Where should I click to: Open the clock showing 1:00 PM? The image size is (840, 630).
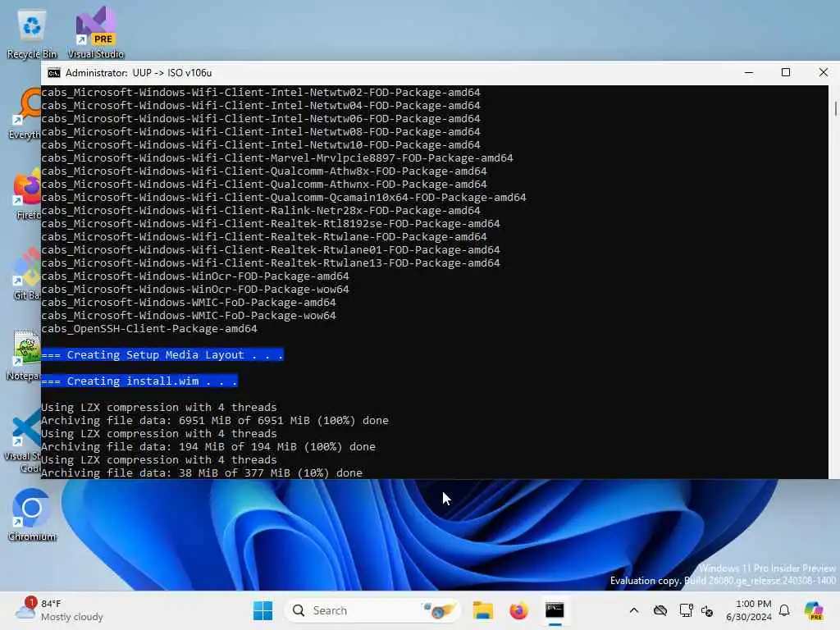coord(748,610)
